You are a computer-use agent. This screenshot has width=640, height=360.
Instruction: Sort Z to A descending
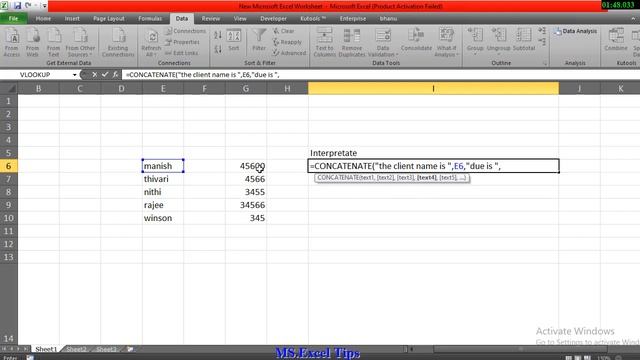click(x=218, y=49)
